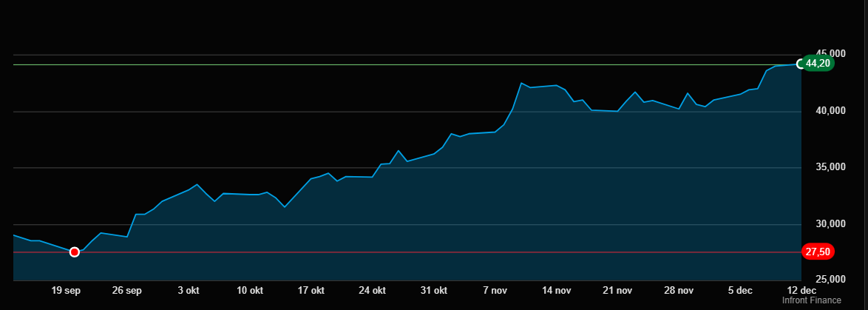The width and height of the screenshot is (868, 310).
Task: Click the 7 nov date label
Action: click(495, 290)
